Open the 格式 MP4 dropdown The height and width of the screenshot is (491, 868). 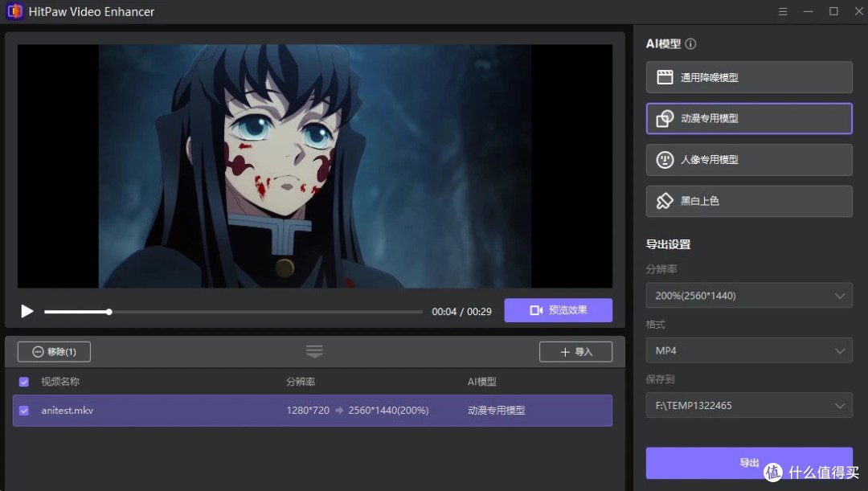[749, 350]
